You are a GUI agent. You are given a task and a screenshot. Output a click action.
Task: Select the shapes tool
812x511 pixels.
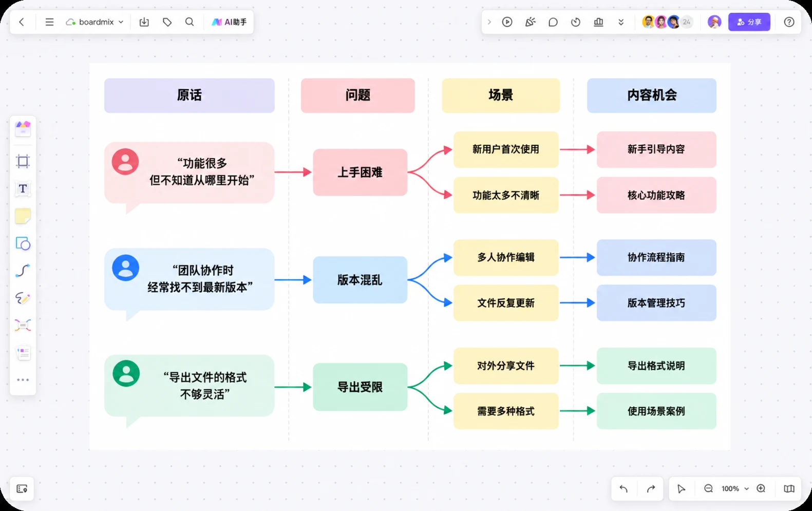click(23, 243)
